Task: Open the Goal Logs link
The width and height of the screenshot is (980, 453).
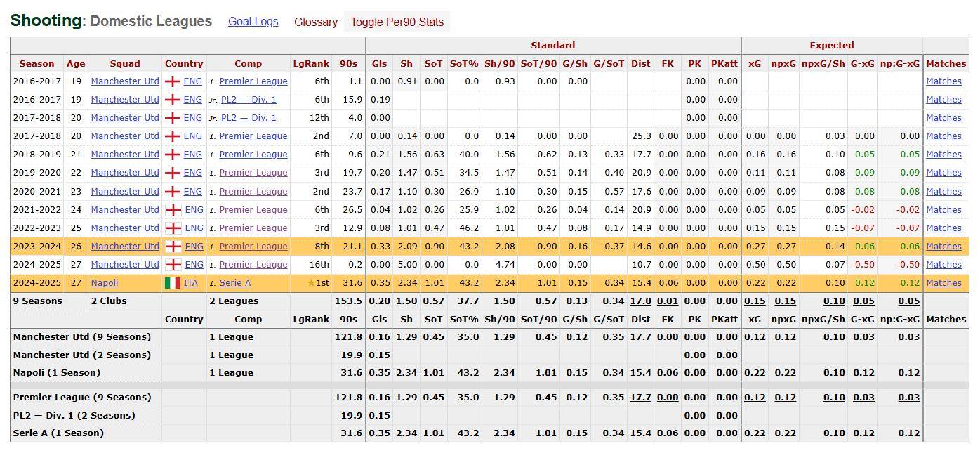Action: pos(253,22)
